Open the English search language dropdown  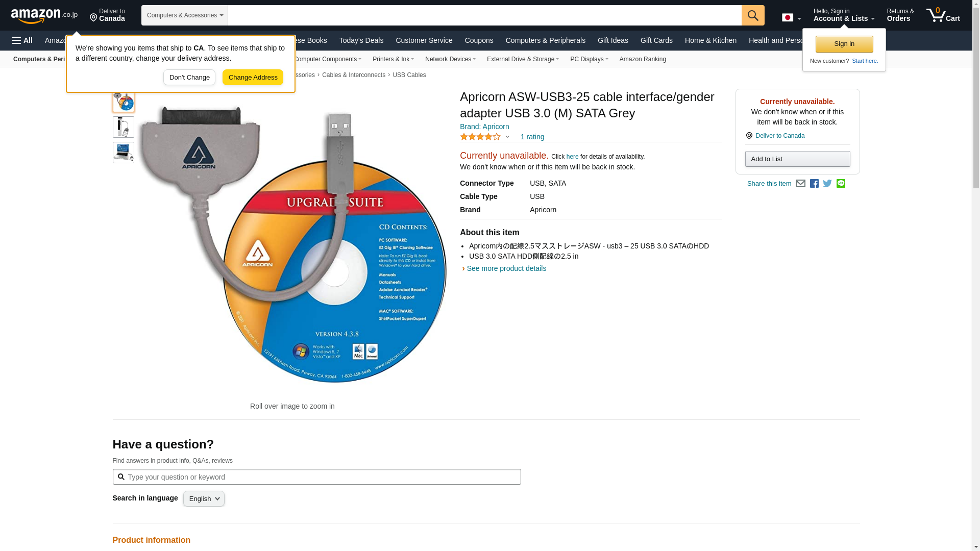(204, 499)
